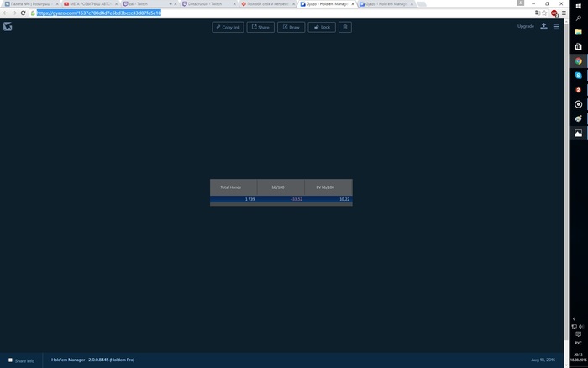Delete image via trash icon
Screen dimensions: 588x368
[345, 27]
